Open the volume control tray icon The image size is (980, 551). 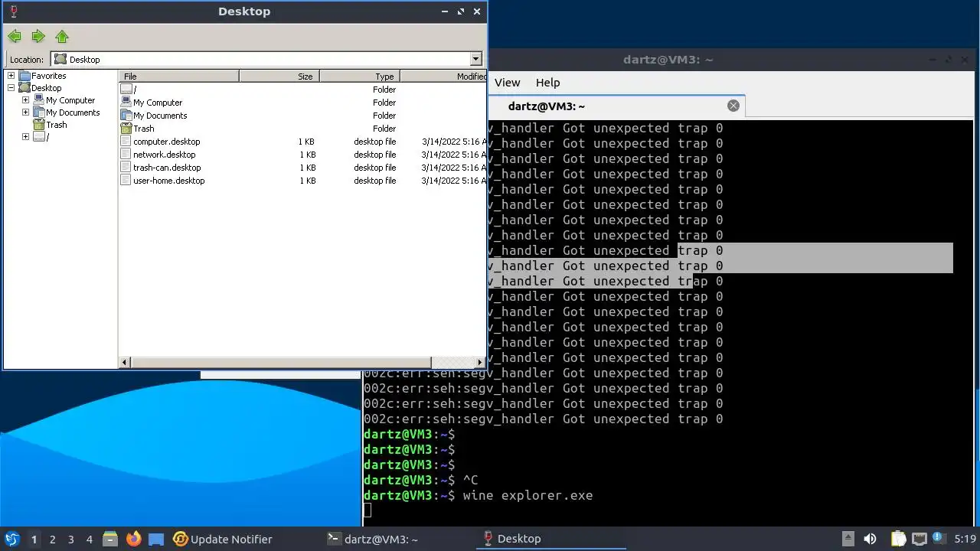coord(870,539)
